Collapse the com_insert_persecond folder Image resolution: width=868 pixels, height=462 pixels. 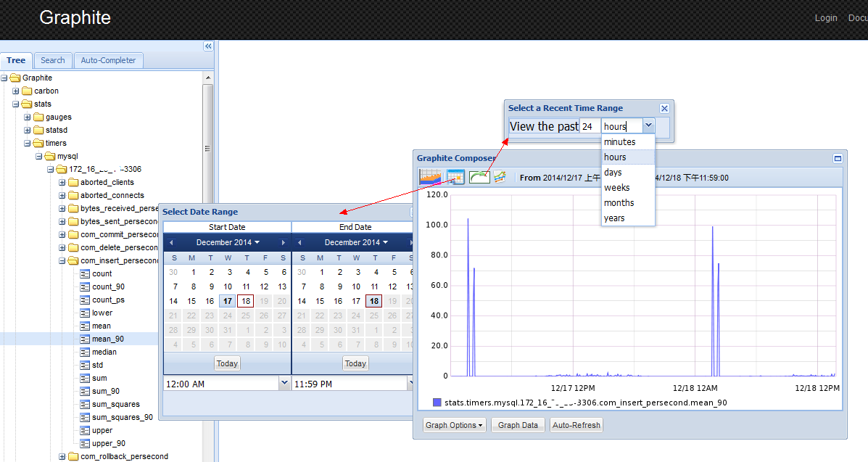(x=62, y=261)
